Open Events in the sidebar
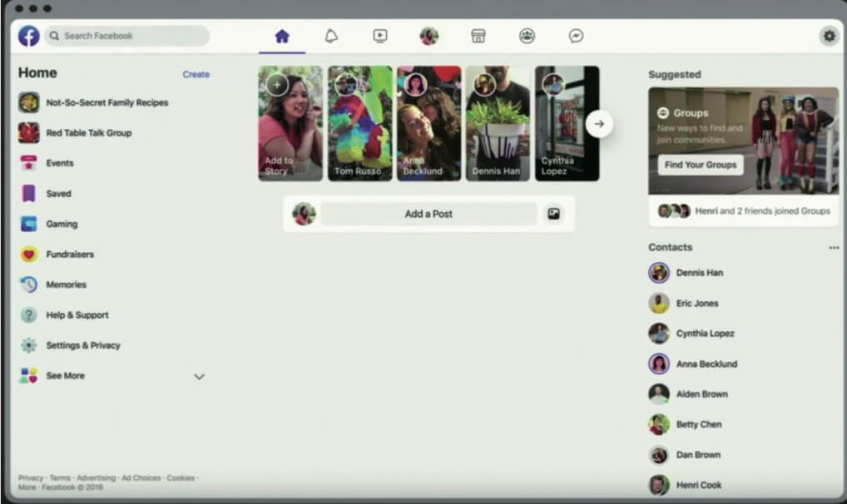This screenshot has width=847, height=504. coord(59,163)
